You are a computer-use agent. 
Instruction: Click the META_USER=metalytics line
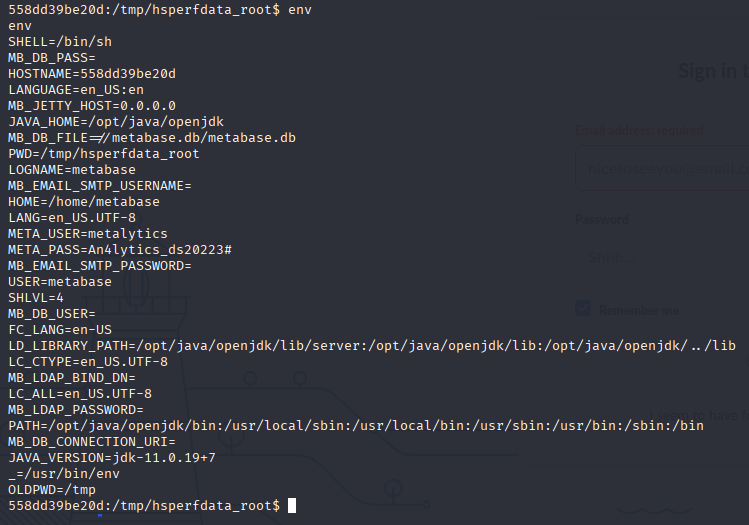88,234
